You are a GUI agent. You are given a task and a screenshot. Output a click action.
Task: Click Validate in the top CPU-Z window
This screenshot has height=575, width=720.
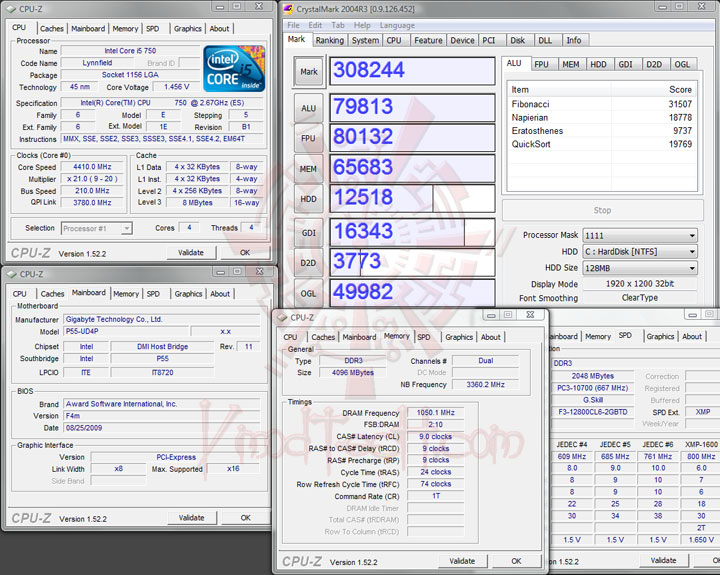point(191,253)
